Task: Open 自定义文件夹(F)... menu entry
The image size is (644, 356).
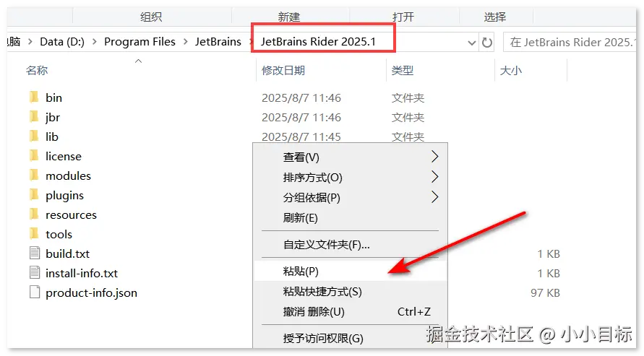Action: pos(350,245)
